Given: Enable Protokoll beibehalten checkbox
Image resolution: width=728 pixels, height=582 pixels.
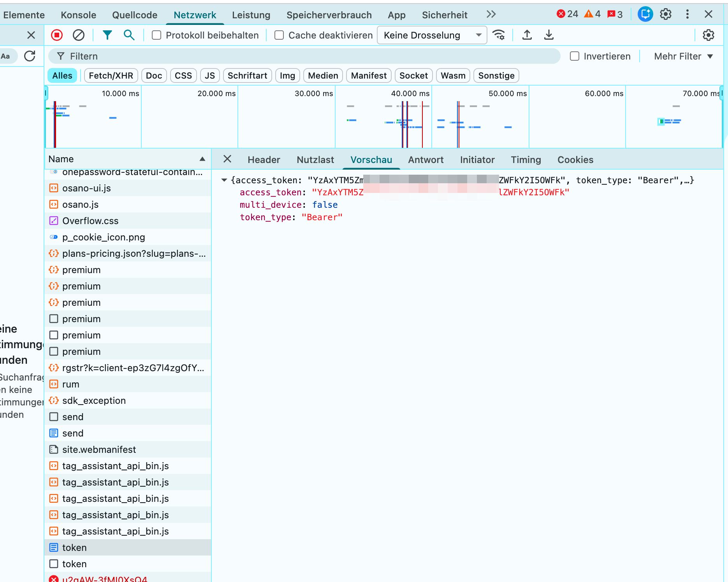Looking at the screenshot, I should [x=157, y=35].
